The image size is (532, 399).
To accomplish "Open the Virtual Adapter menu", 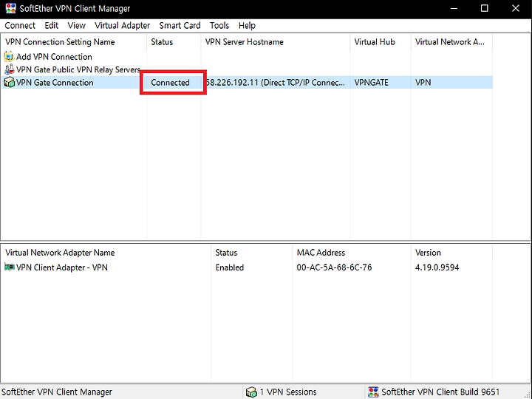I will coord(122,25).
